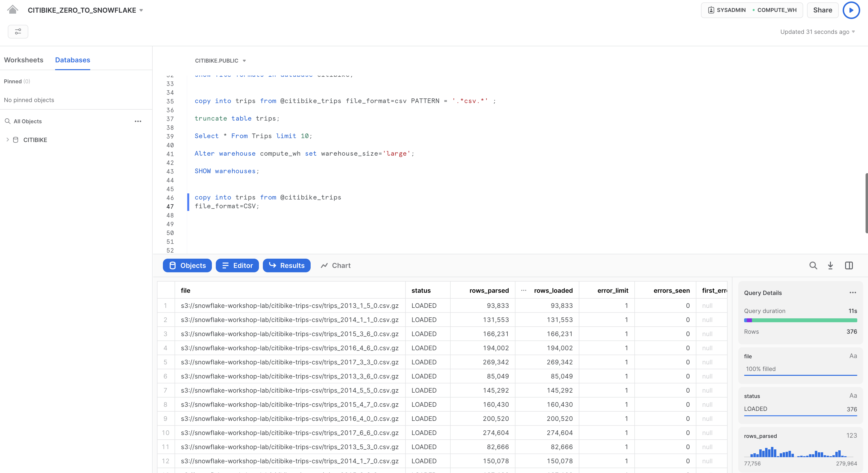Open the Query Details more options
Image resolution: width=868 pixels, height=473 pixels.
[852, 293]
